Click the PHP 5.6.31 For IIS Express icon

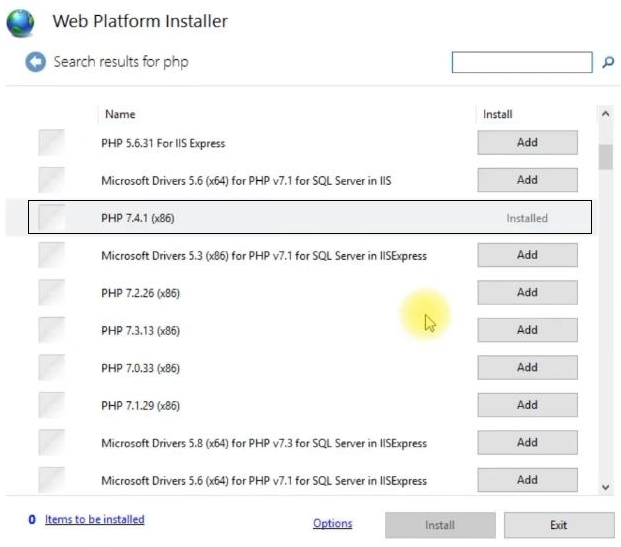(52, 143)
